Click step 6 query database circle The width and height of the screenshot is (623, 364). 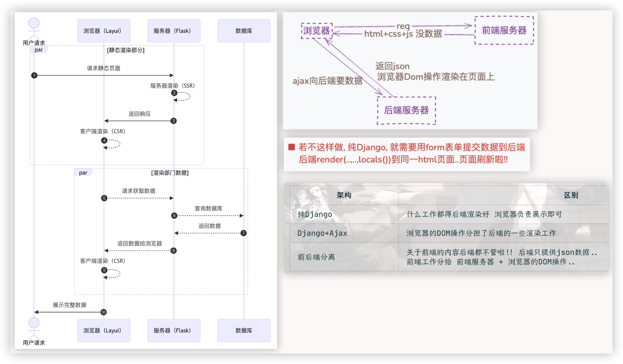174,216
